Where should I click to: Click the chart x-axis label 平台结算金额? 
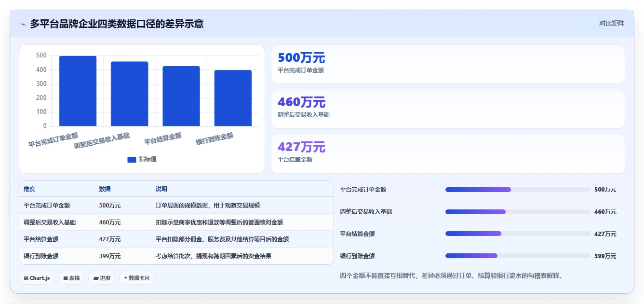pyautogui.click(x=163, y=139)
